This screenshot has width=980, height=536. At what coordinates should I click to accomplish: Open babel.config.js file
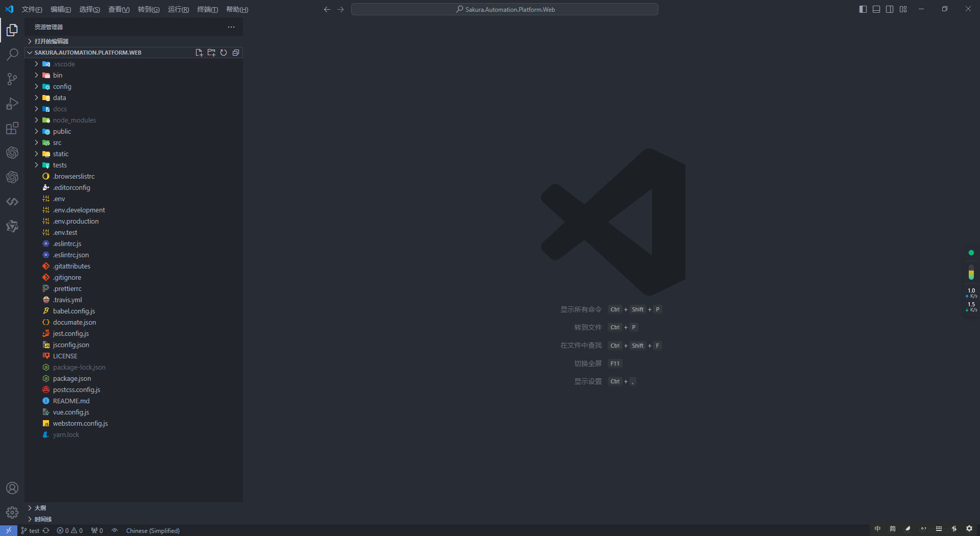(x=134, y=311)
